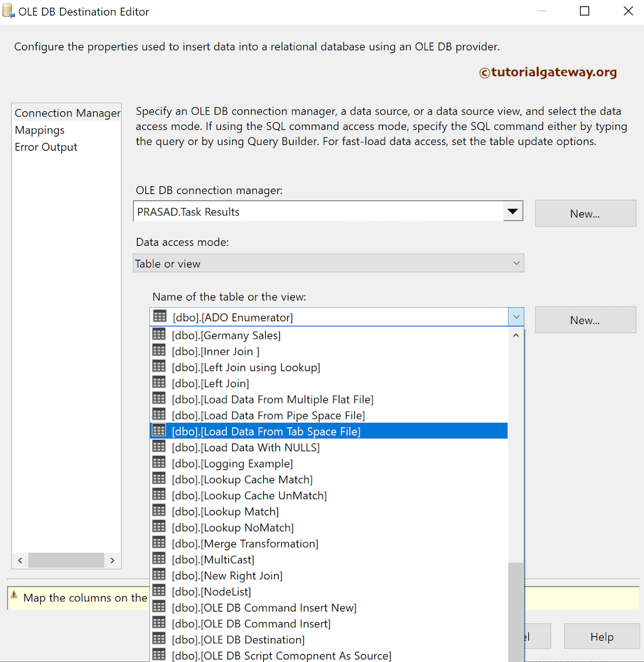The height and width of the screenshot is (662, 644).
Task: Click the table icon next to [dbo].[MultiCast]
Action: tap(159, 559)
